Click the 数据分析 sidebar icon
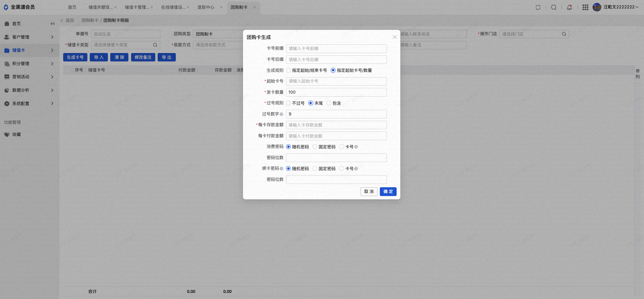 click(7, 90)
